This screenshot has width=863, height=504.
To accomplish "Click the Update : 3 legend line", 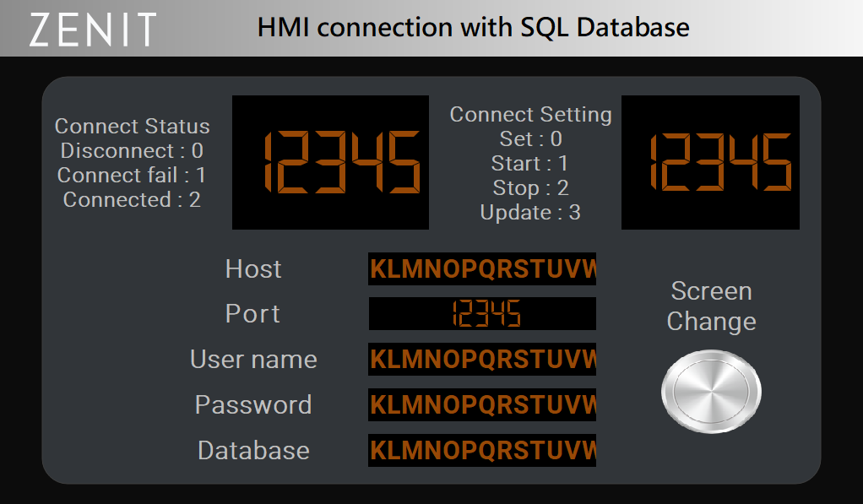I will [x=530, y=212].
